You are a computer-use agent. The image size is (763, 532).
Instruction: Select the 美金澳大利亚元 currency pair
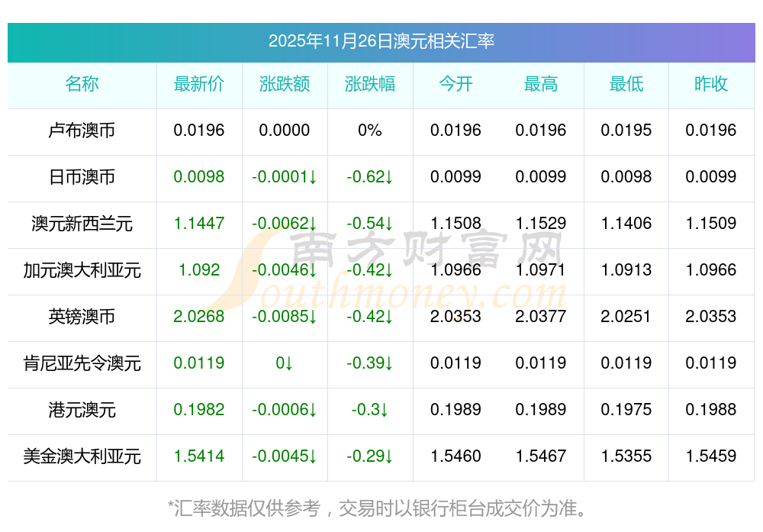[x=82, y=456]
